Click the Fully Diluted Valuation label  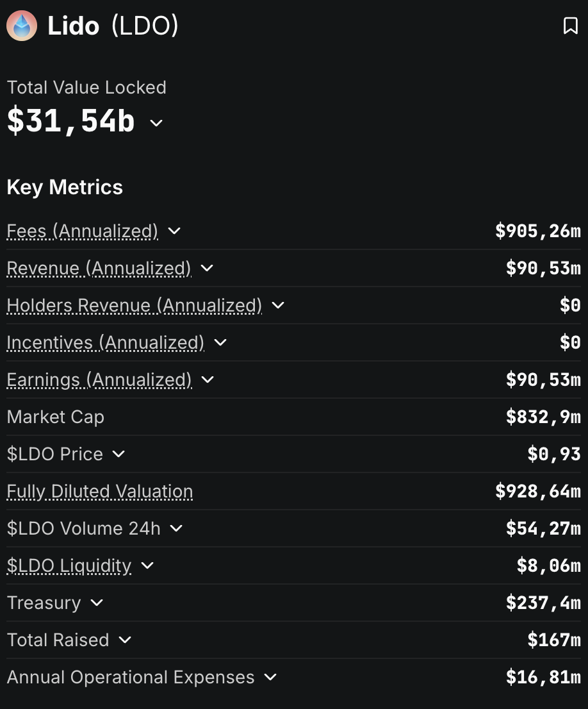click(x=99, y=491)
